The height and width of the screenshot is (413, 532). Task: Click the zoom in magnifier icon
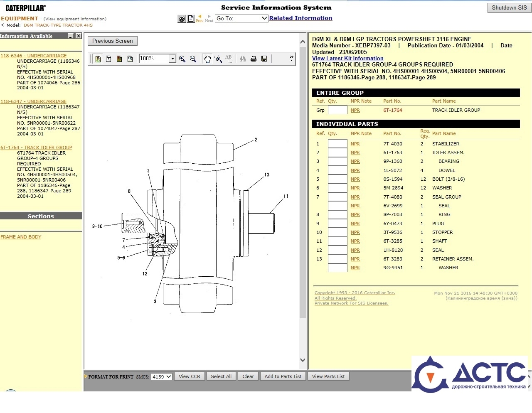[x=182, y=59]
